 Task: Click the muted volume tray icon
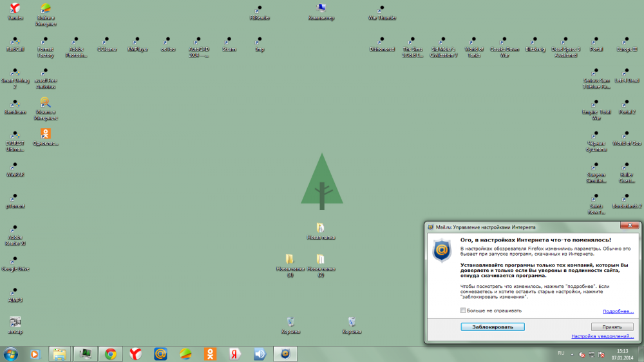582,354
